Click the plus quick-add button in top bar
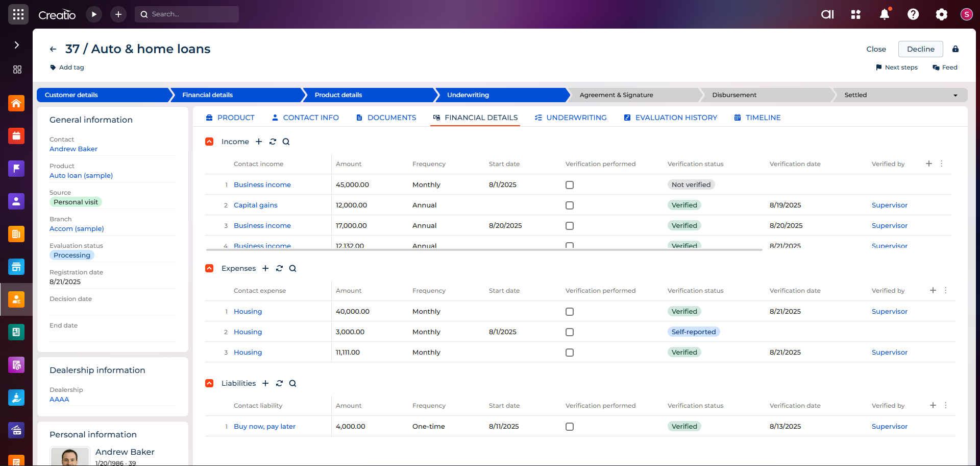Viewport: 980px width, 466px height. point(118,14)
